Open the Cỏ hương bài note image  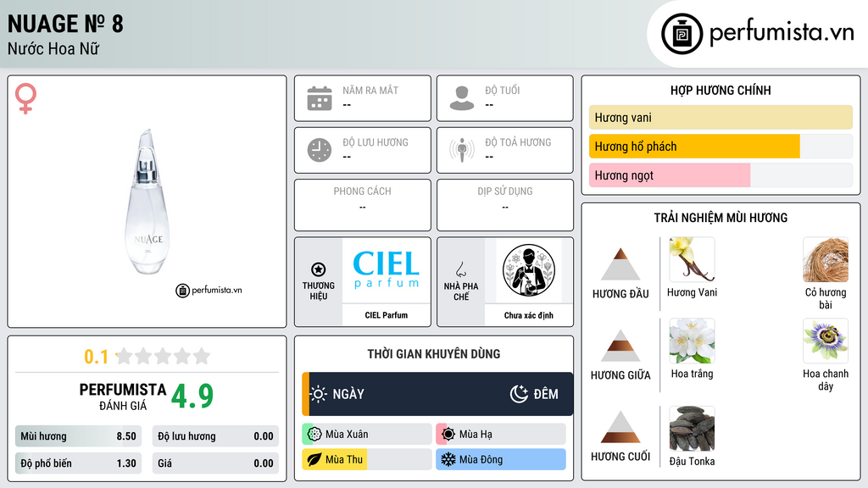(826, 259)
